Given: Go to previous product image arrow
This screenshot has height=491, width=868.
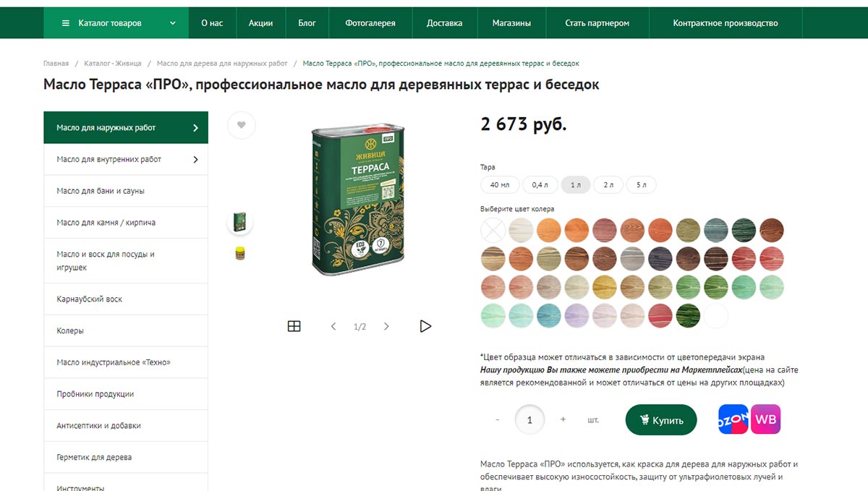Looking at the screenshot, I should [x=333, y=326].
